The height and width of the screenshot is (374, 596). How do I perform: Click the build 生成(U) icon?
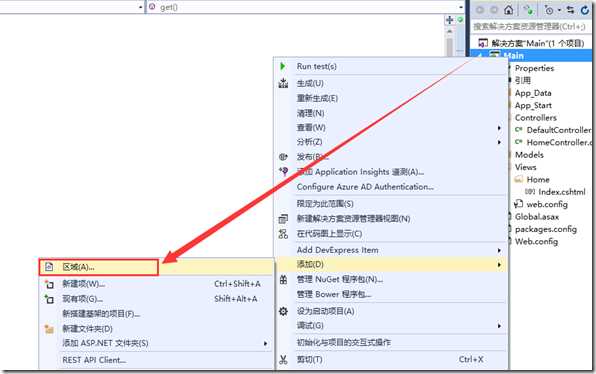click(283, 83)
